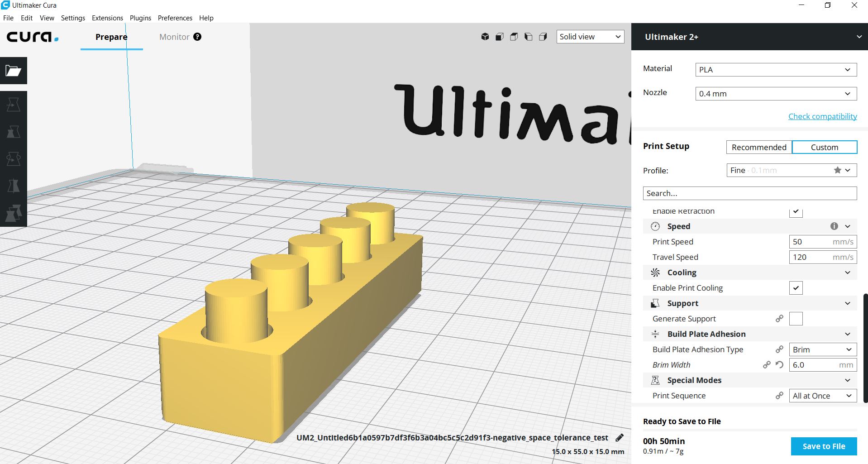
Task: Select the Move tool in left toolbar
Action: point(14,105)
